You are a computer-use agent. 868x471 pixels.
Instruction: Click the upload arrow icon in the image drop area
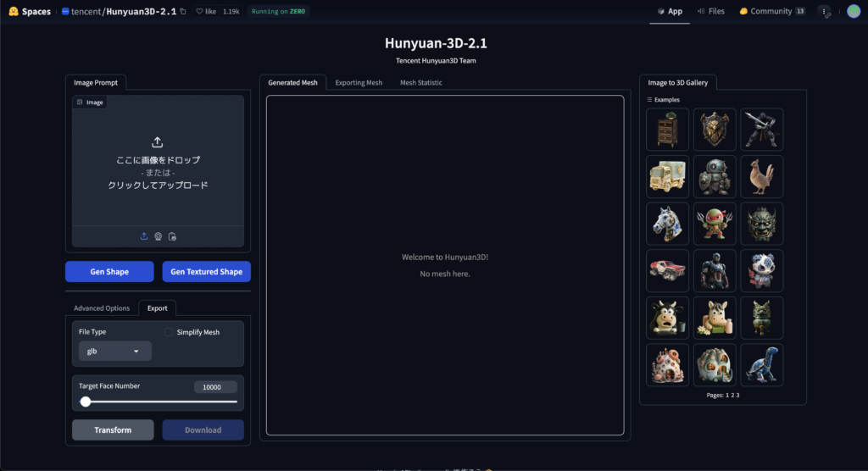(158, 142)
